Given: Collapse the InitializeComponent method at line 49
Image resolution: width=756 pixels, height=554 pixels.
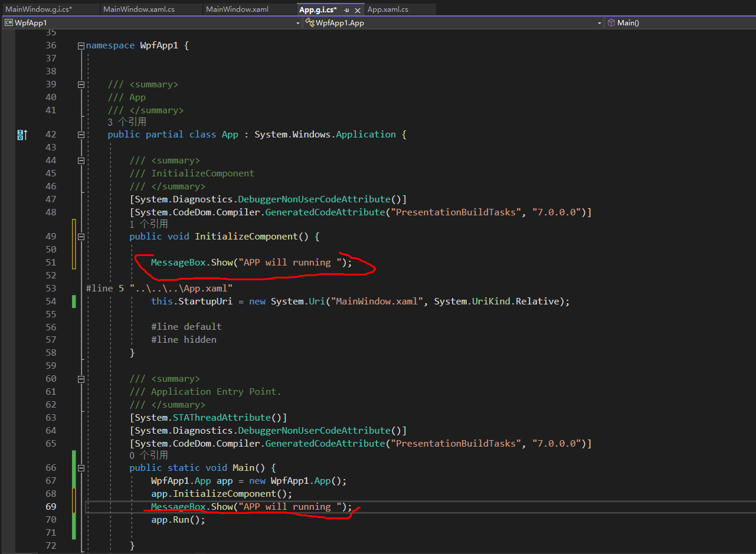Looking at the screenshot, I should pyautogui.click(x=81, y=237).
